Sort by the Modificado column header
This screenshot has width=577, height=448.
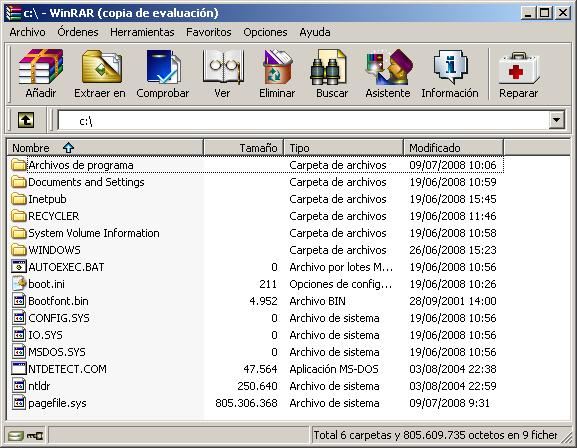pos(453,148)
